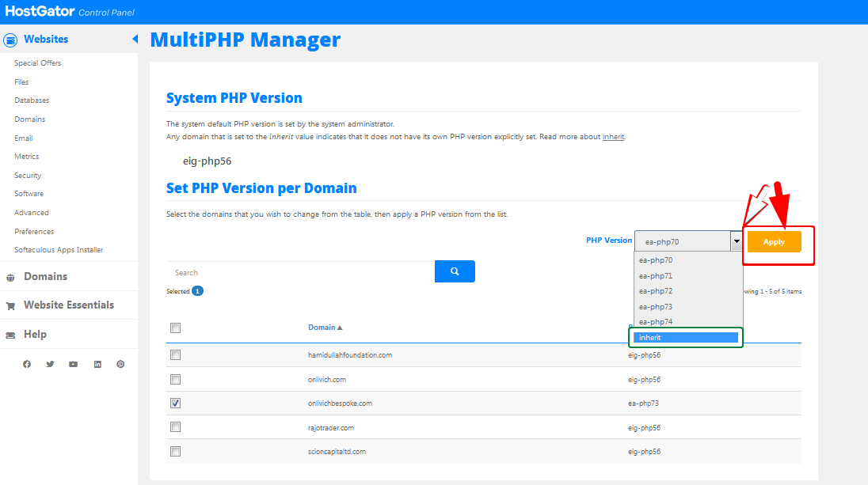Open Security in sidebar
Screen dimensions: 868x485
click(28, 176)
